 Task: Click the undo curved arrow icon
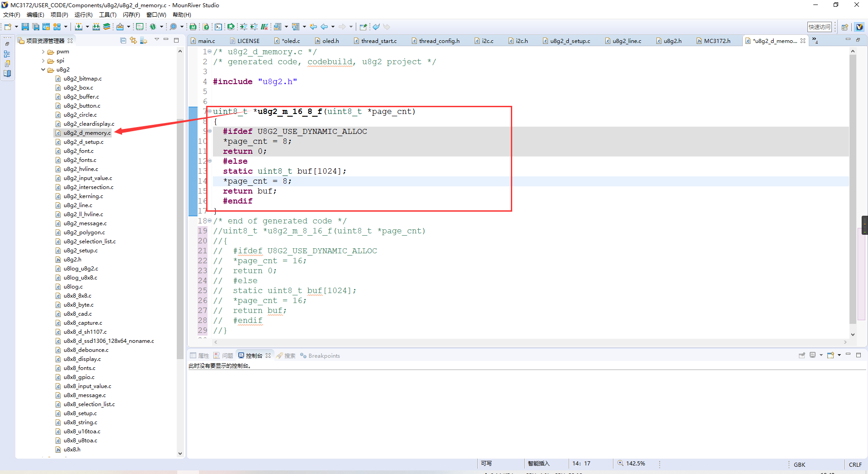[x=376, y=27]
